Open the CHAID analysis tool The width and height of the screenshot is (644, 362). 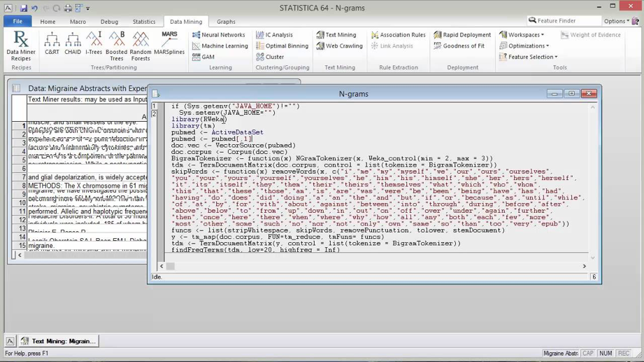coord(73,43)
